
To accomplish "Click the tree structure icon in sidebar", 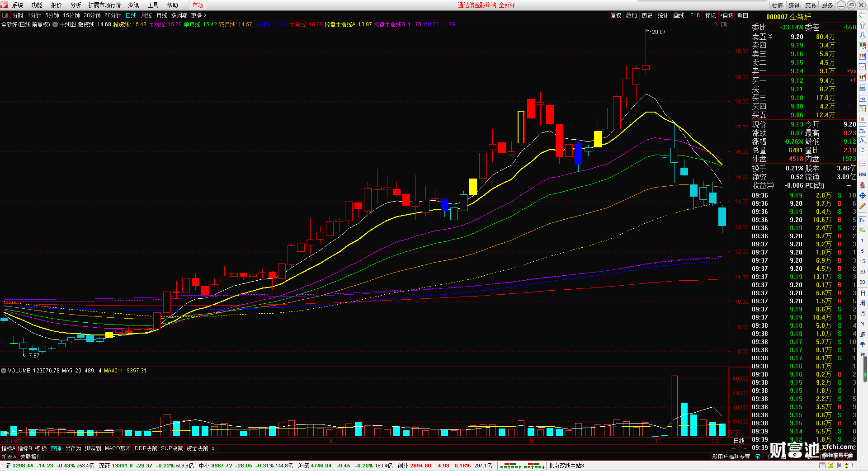I will [x=863, y=108].
